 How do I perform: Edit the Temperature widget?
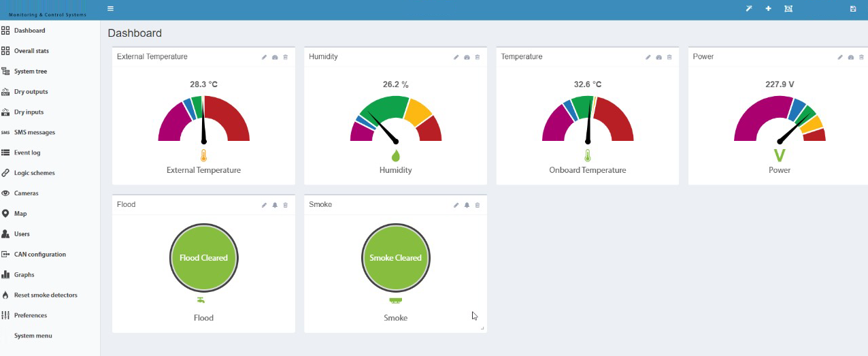coord(648,57)
